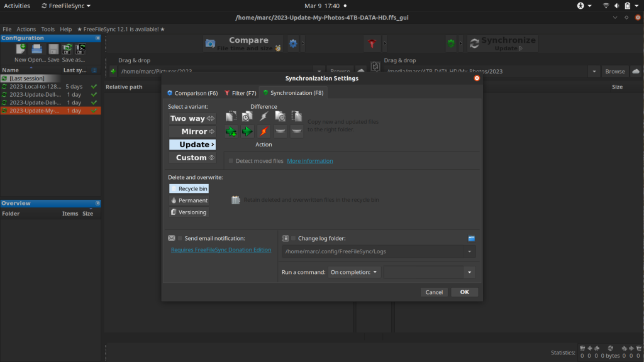Open the Actions menu
The image size is (644, 362).
[x=26, y=29]
